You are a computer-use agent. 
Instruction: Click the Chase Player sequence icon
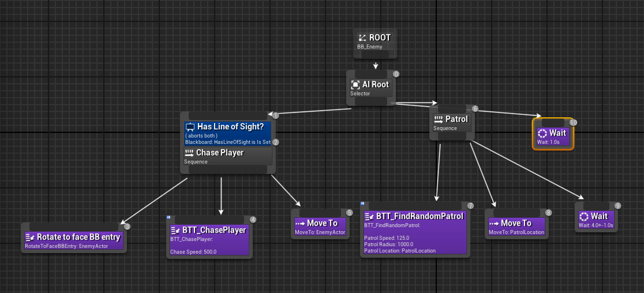tap(189, 153)
